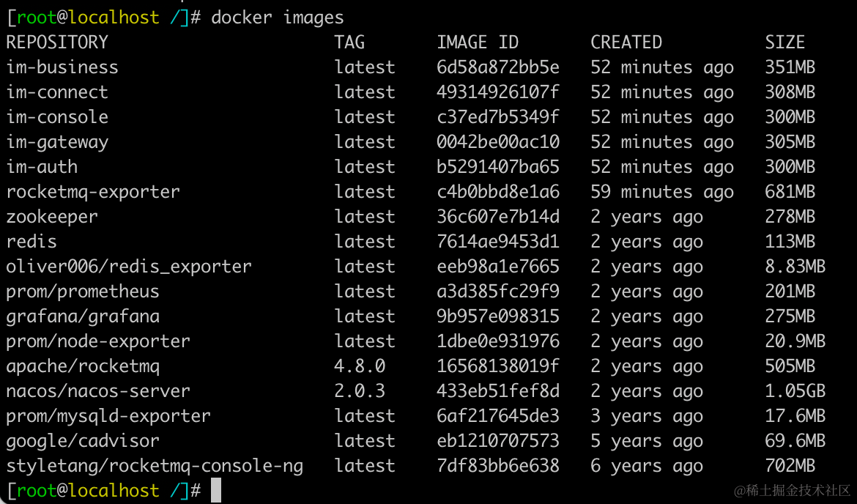
Task: Click image ID eb1210707573 for cadvisor
Action: pyautogui.click(x=498, y=440)
